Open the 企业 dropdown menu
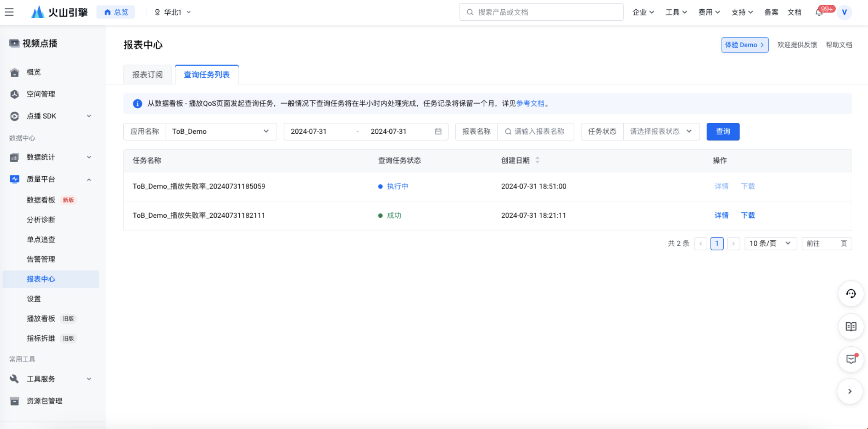The height and width of the screenshot is (429, 868). click(x=643, y=12)
